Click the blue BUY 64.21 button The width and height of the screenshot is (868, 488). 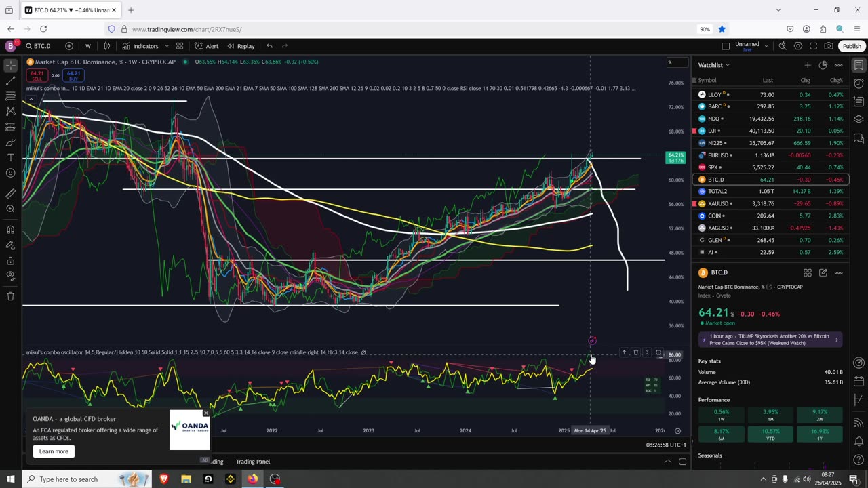73,75
